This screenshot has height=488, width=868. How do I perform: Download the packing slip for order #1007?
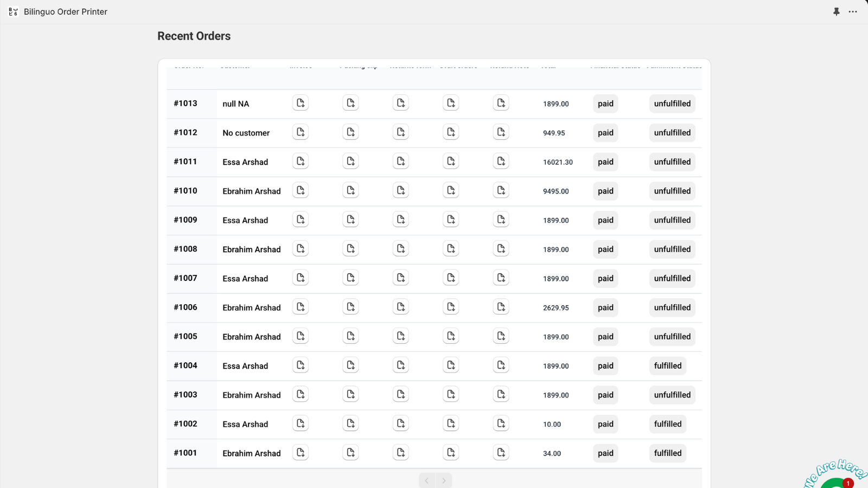350,277
